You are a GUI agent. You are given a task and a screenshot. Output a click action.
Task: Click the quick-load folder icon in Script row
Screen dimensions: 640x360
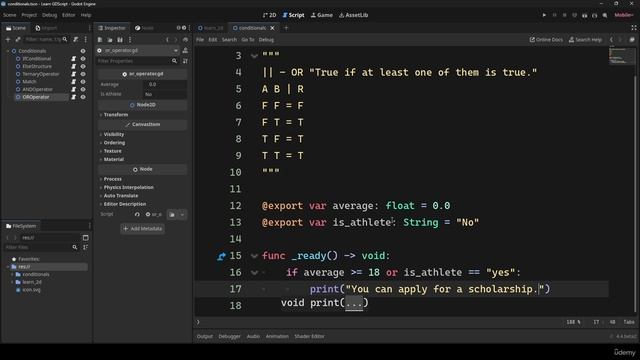pos(172,214)
